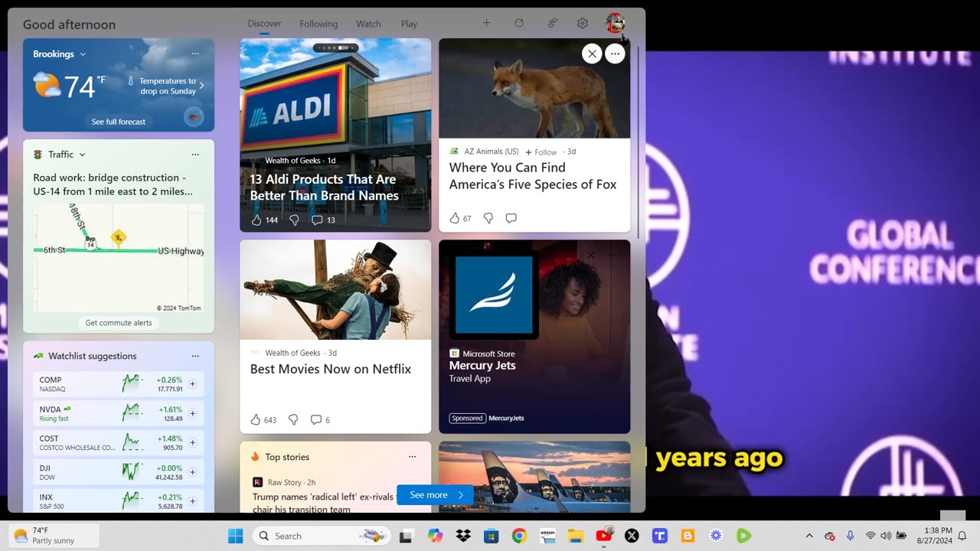Open the notification bell in the tray
980x551 pixels.
point(962,536)
